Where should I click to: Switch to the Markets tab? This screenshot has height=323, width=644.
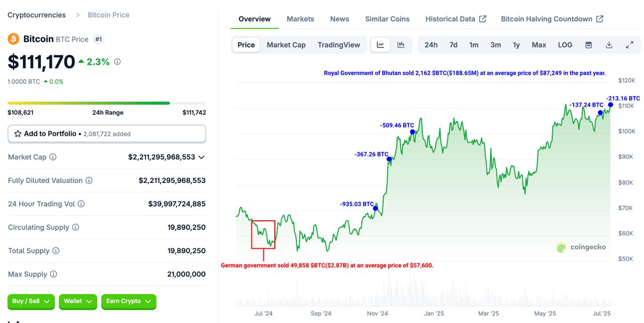click(300, 19)
